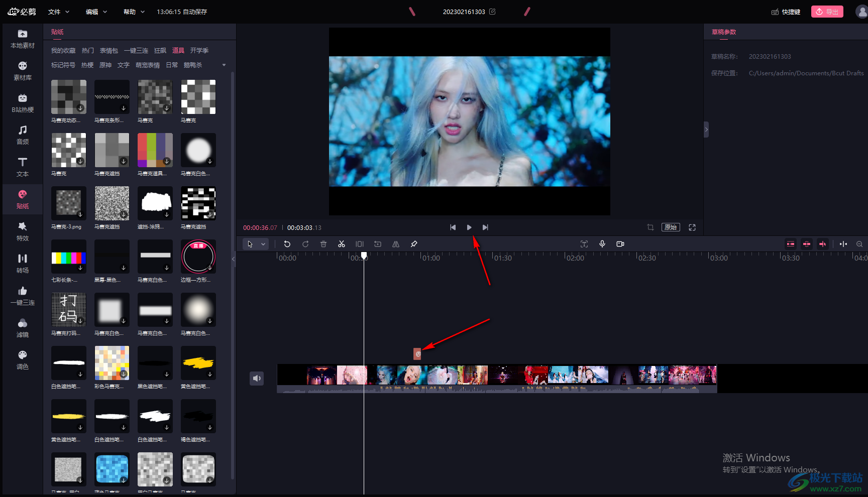Collapse the left sticker panel handle
The height and width of the screenshot is (497, 868).
coord(233,259)
